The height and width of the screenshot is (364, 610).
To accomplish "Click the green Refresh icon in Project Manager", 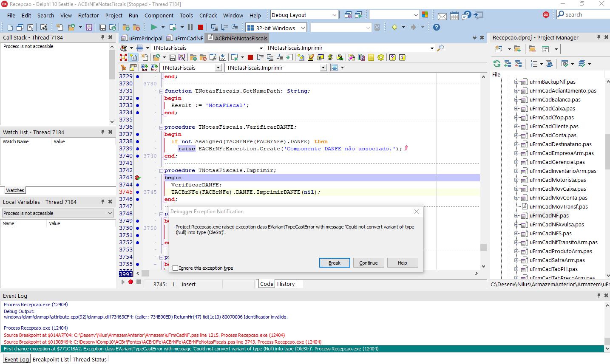I will tap(497, 64).
